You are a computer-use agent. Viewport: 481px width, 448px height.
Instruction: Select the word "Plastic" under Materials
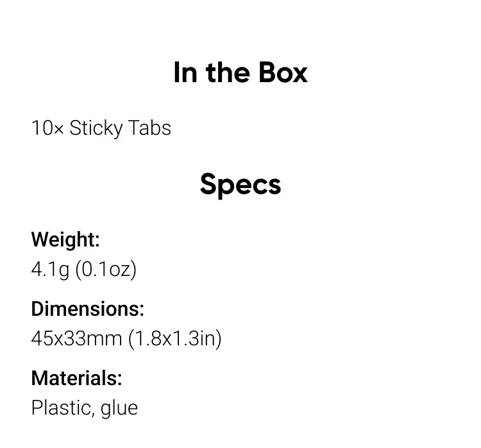tap(60, 408)
